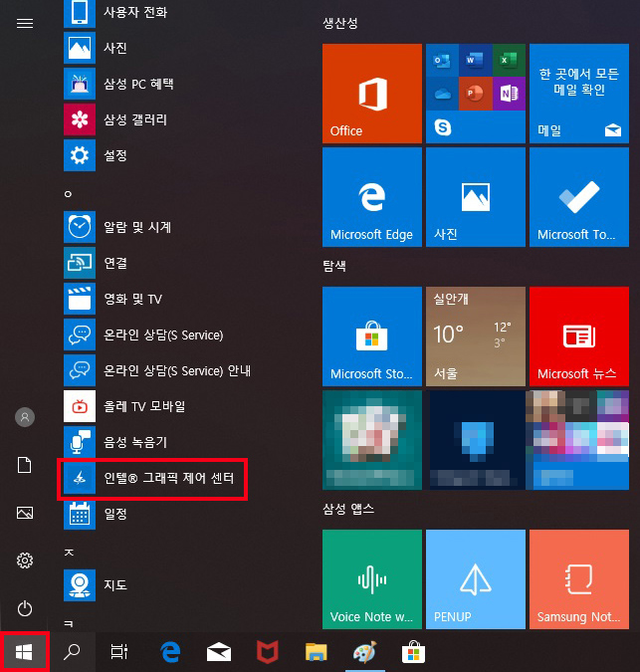
Task: Open 인텔® 그래픽 제어 센터
Action: 153,478
